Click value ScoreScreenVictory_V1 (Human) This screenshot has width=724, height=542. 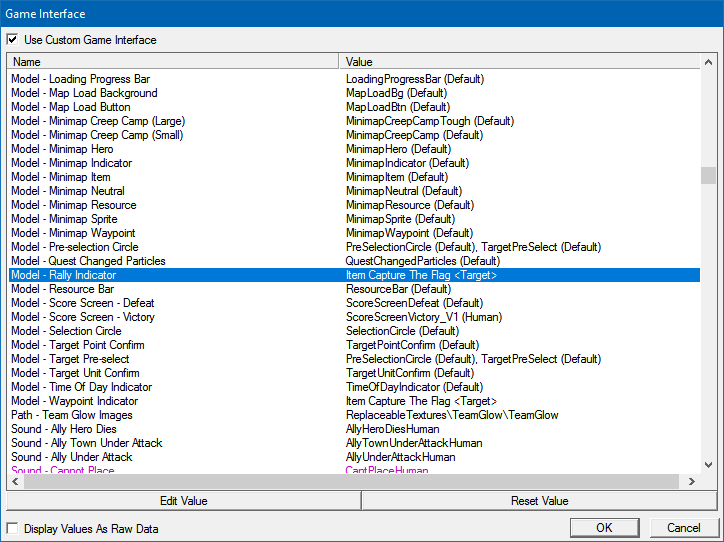[424, 317]
